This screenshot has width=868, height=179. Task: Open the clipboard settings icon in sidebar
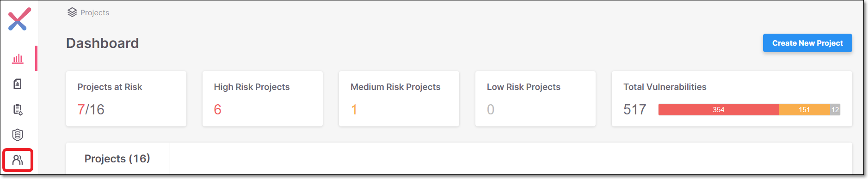tap(18, 109)
